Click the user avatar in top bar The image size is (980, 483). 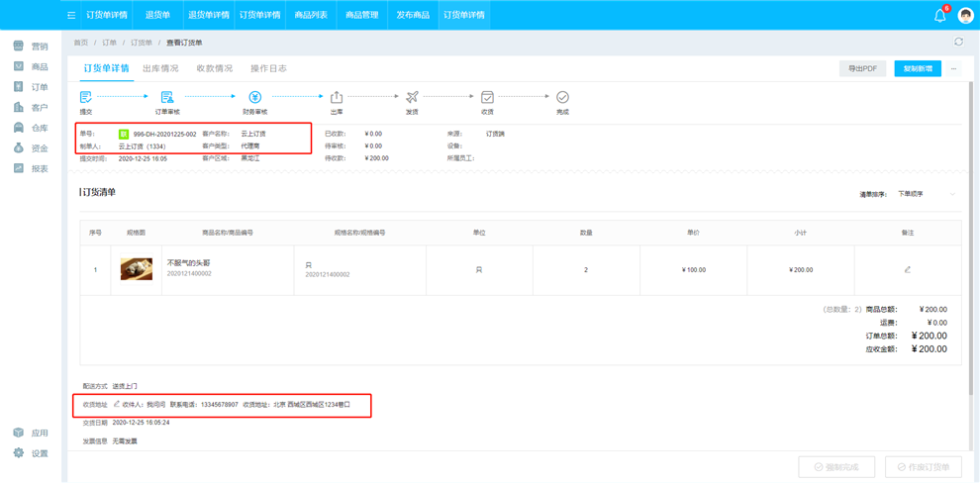(965, 15)
